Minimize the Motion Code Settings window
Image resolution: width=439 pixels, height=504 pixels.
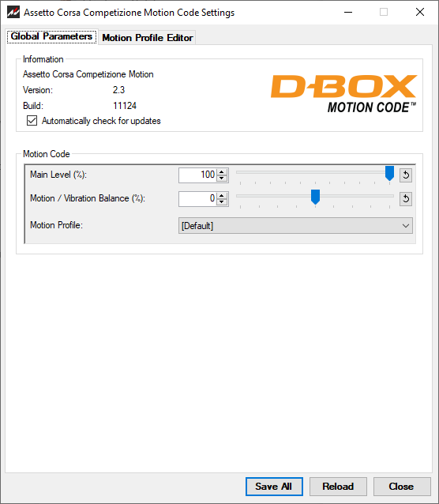pos(348,12)
